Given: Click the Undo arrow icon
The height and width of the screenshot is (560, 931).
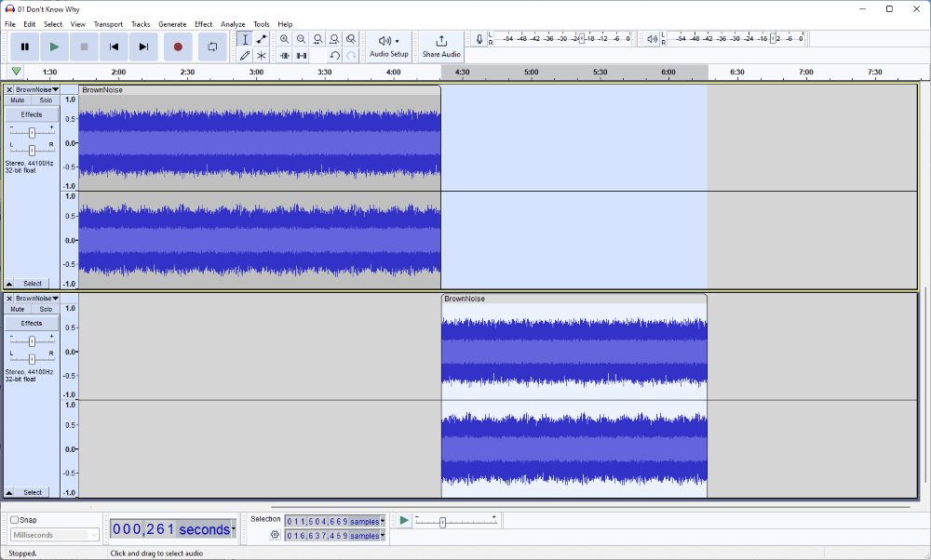Looking at the screenshot, I should (x=334, y=55).
